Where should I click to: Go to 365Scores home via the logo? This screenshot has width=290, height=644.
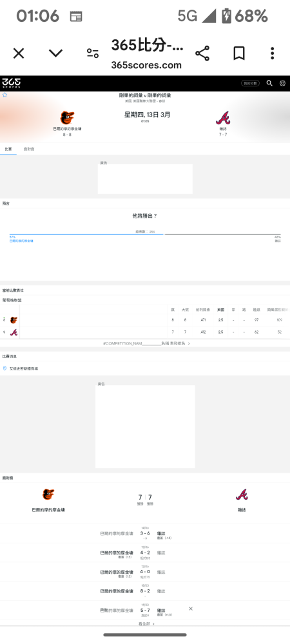[11, 83]
